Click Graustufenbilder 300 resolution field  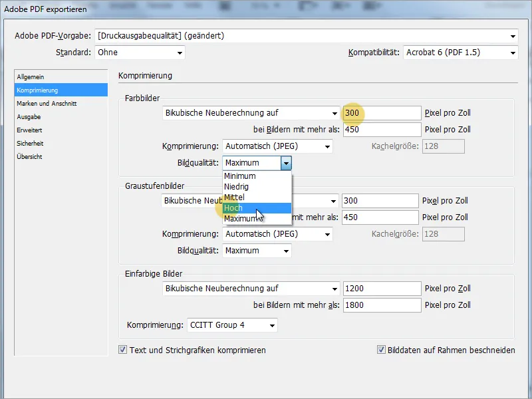(x=380, y=201)
